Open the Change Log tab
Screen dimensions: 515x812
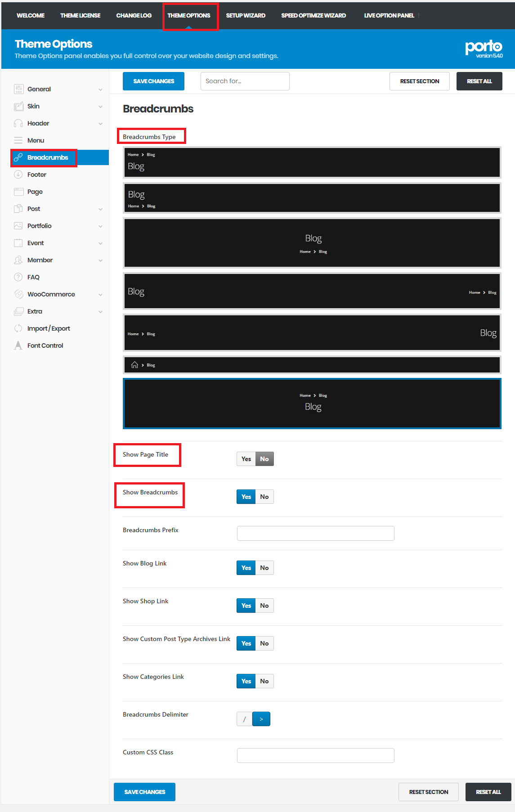point(134,15)
